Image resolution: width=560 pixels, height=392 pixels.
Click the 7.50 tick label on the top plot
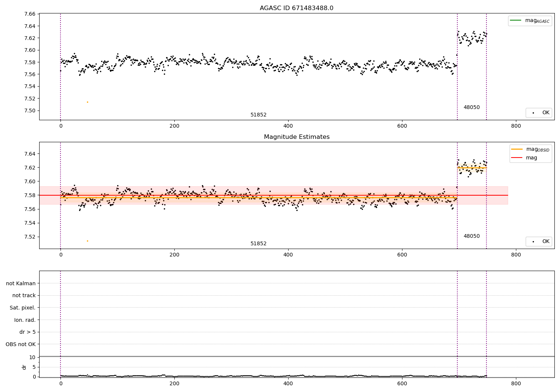29,111
